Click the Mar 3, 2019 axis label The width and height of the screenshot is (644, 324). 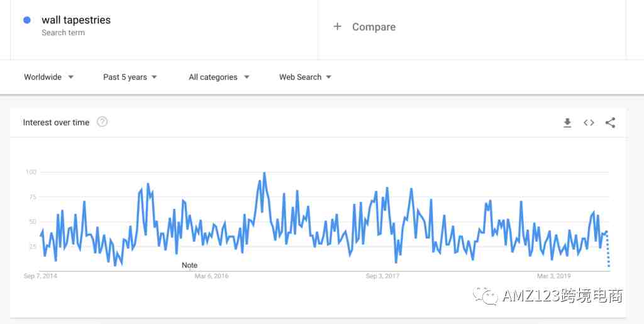point(554,276)
